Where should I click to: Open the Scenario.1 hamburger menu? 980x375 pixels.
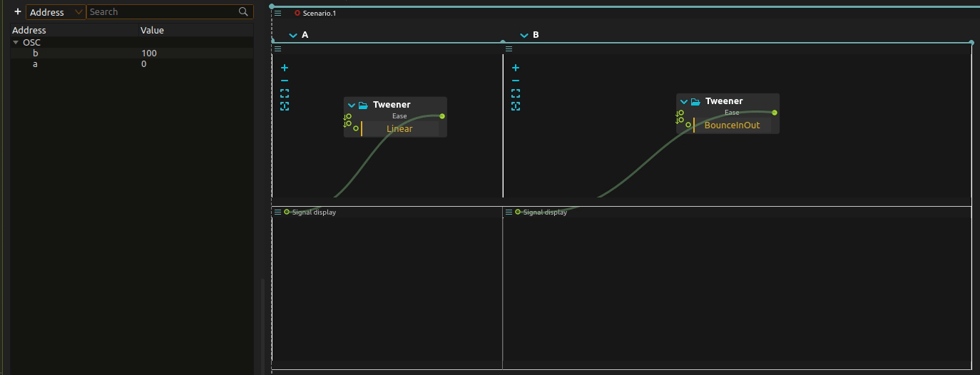pyautogui.click(x=278, y=13)
